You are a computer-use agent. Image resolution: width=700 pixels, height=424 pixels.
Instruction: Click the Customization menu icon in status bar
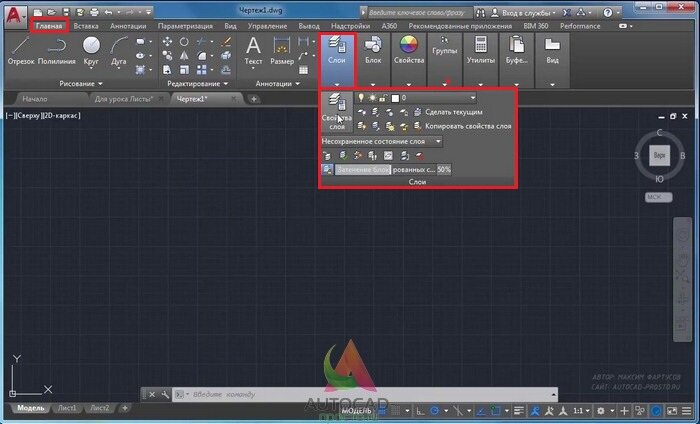pyautogui.click(x=687, y=411)
